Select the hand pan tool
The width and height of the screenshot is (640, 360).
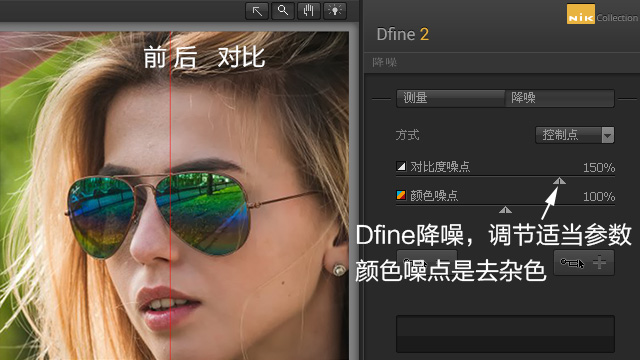pos(309,11)
